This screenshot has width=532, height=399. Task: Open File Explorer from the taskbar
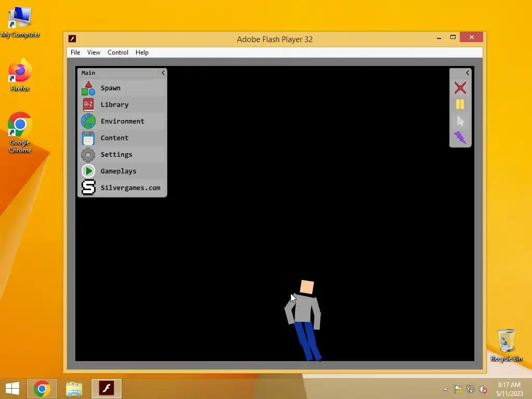(x=74, y=389)
